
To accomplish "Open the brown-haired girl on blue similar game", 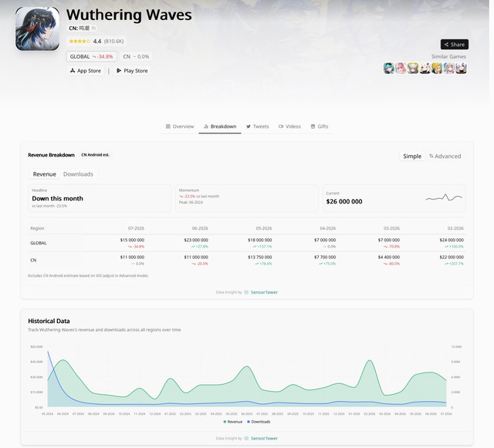I will (x=449, y=68).
